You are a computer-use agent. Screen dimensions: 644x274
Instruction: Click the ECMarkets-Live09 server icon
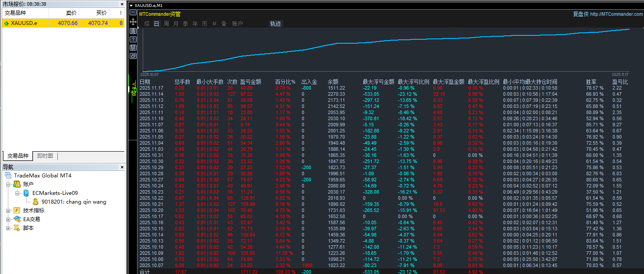point(26,193)
